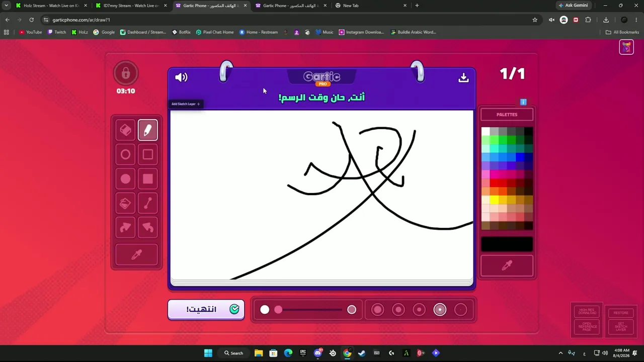644x362 pixels.
Task: Pick the bright red color swatch
Action: click(494, 183)
